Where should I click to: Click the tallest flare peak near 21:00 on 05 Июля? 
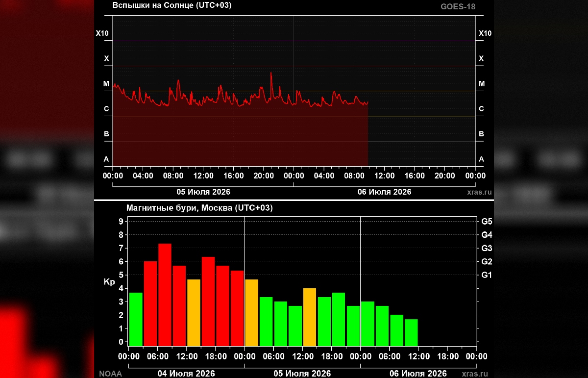[271, 74]
